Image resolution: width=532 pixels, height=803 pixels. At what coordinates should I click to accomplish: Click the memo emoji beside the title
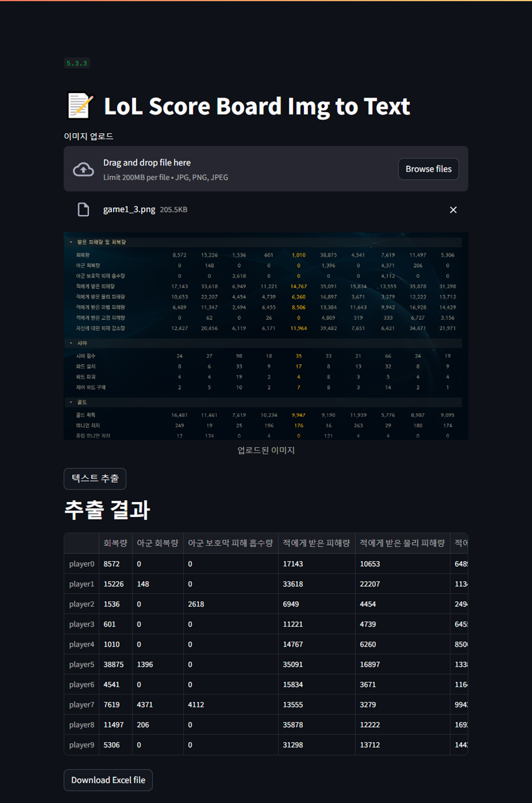pos(79,106)
